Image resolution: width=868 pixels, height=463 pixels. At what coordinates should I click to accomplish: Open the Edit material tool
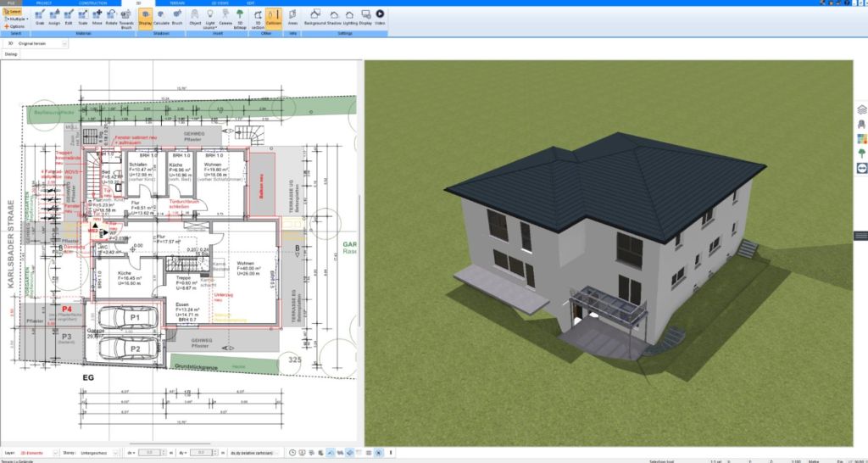tap(68, 17)
